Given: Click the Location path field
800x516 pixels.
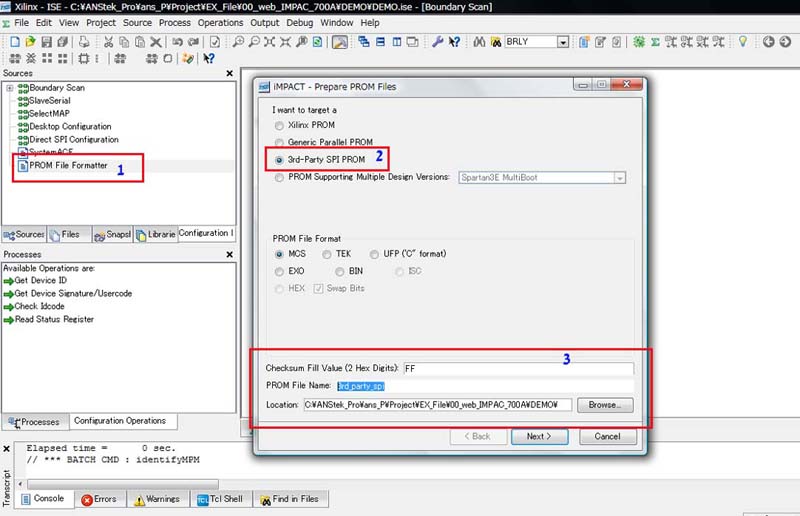Looking at the screenshot, I should (438, 405).
